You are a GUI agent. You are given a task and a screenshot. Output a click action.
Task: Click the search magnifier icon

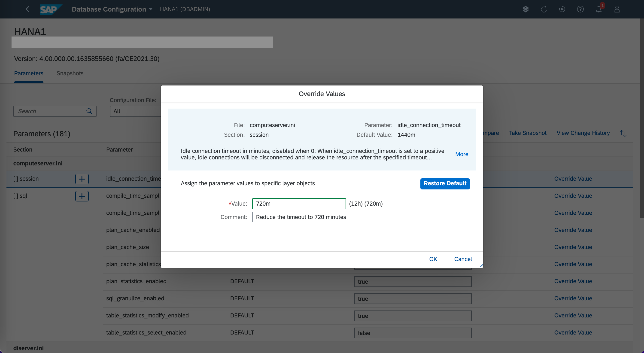tap(89, 111)
